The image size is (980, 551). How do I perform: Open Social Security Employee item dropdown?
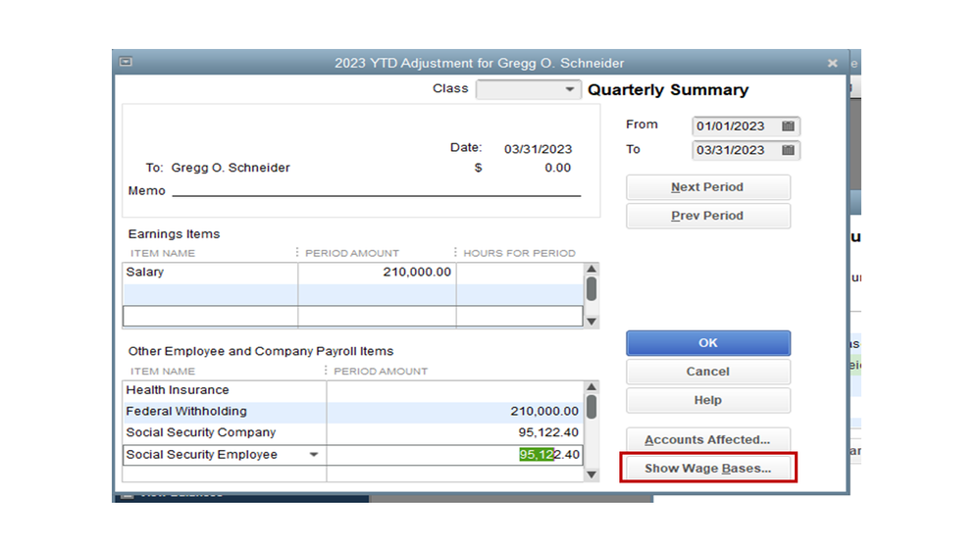tap(314, 454)
